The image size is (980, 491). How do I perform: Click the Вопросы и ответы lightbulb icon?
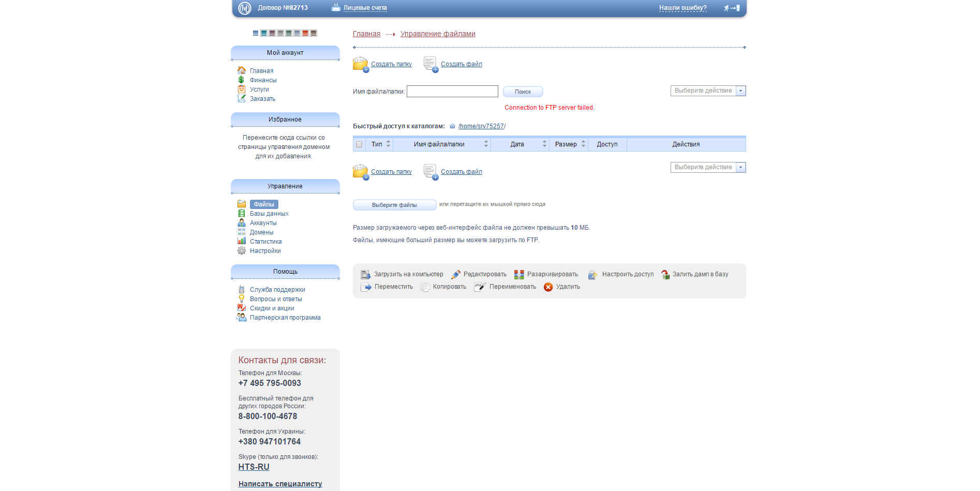click(242, 299)
